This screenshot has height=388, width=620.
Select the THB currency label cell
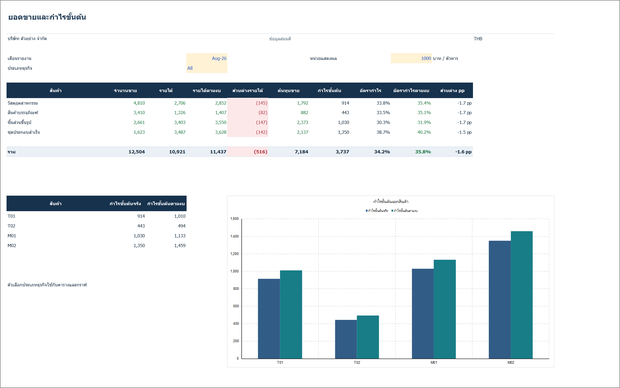tap(478, 39)
